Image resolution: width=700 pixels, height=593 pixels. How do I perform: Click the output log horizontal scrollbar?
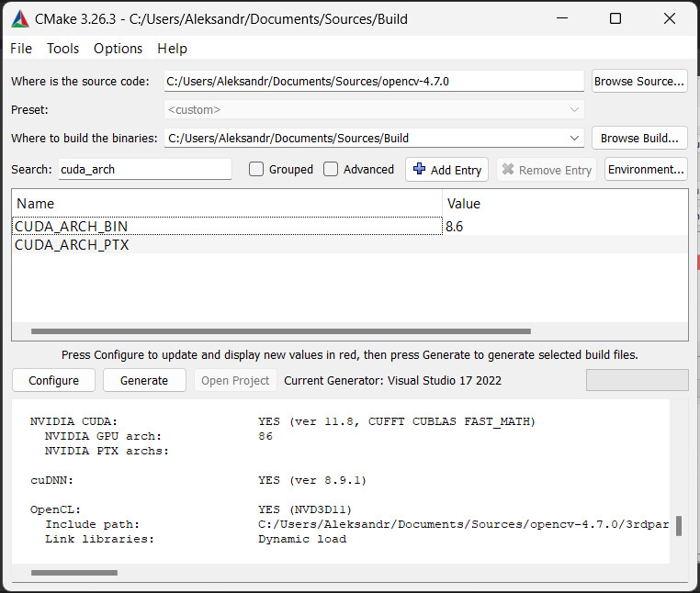coord(74,573)
